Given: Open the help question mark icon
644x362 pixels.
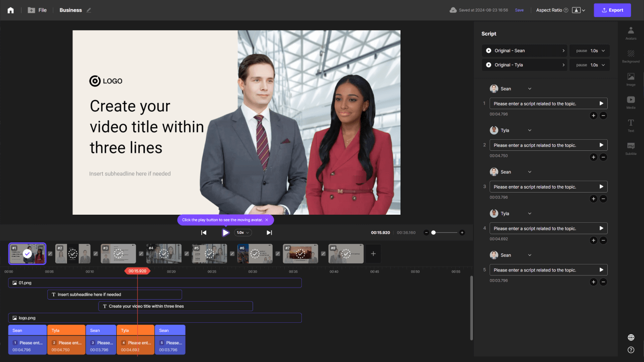Looking at the screenshot, I should click(631, 349).
